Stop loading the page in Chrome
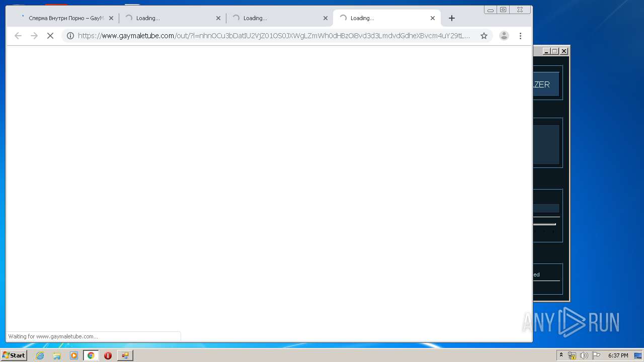The width and height of the screenshot is (644, 362). click(x=50, y=36)
